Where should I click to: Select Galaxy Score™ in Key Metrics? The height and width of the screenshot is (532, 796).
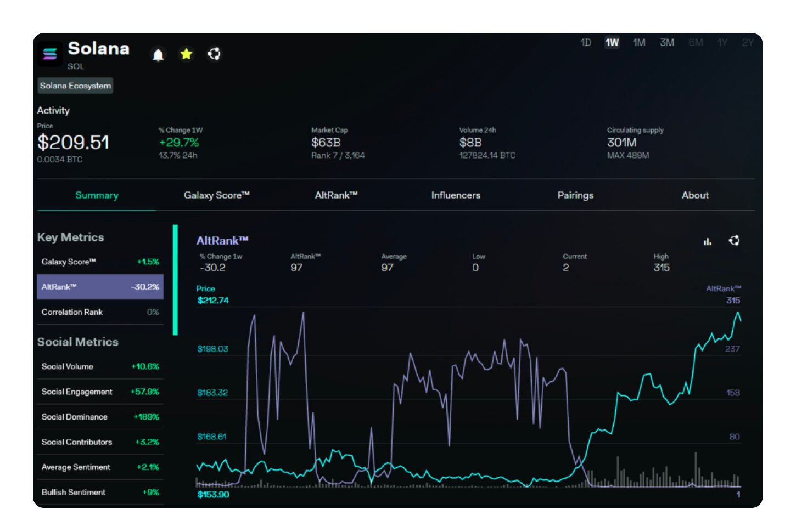100,262
